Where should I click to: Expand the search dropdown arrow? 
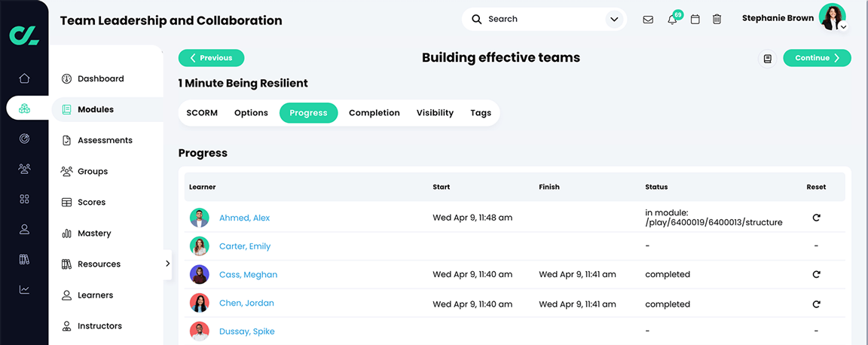point(614,20)
